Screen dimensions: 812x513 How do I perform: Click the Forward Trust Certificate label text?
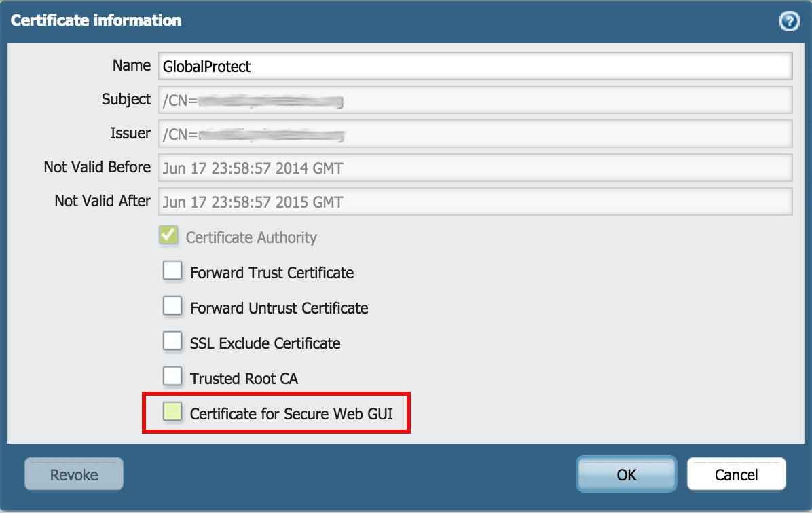(x=272, y=273)
